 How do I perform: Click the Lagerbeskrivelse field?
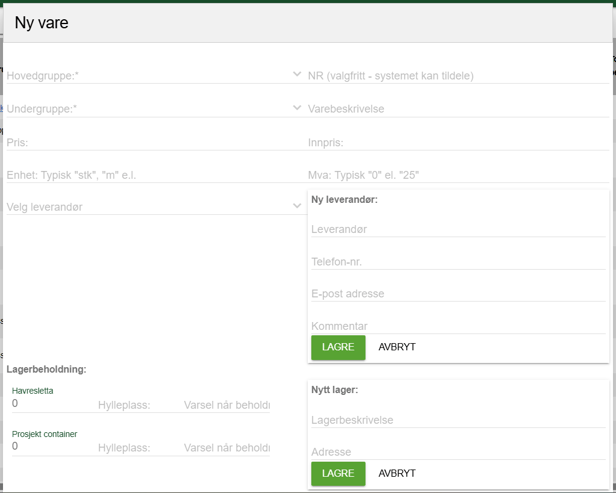458,420
